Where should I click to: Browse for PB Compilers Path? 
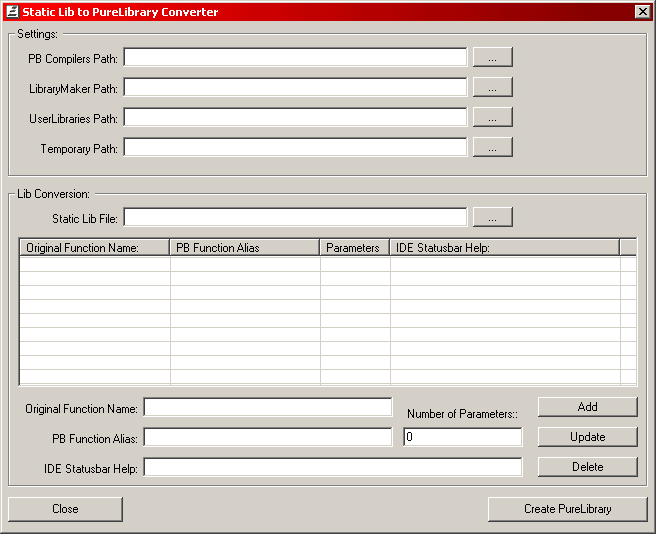492,57
